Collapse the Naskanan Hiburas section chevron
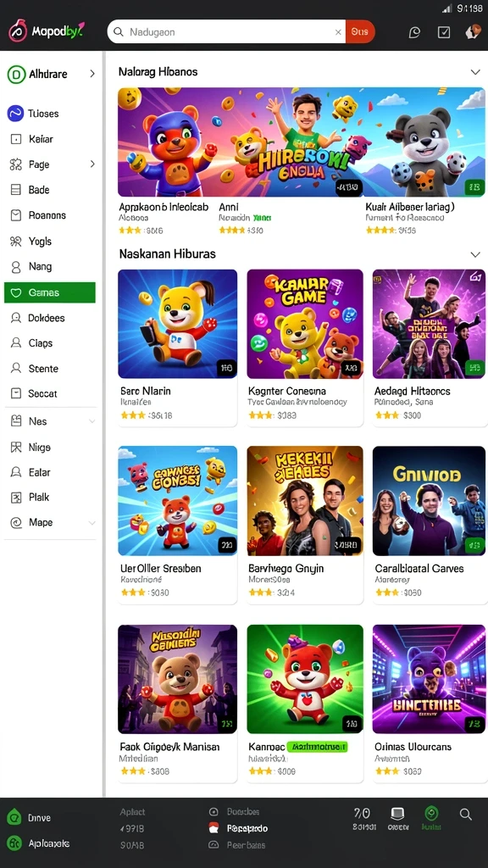The image size is (488, 868). point(474,254)
